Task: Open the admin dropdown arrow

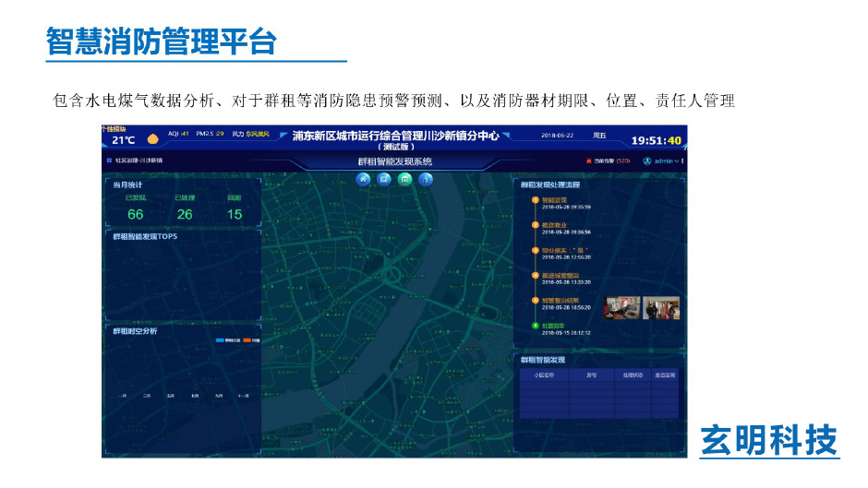Action: 679,161
